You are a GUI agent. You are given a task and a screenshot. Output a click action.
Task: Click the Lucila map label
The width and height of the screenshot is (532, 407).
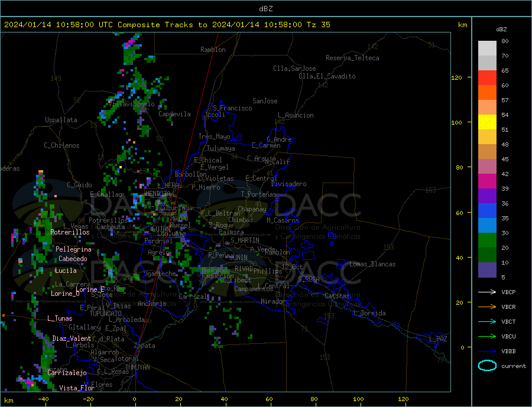pos(66,271)
